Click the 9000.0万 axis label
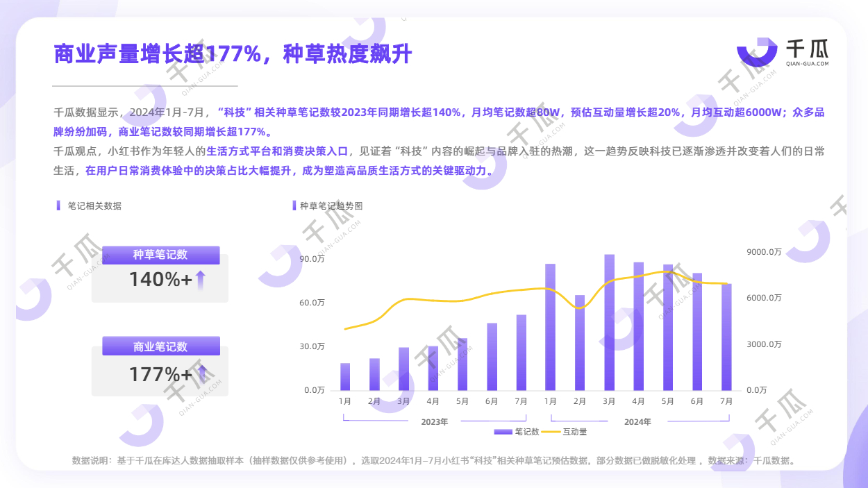The width and height of the screenshot is (868, 488). 764,252
